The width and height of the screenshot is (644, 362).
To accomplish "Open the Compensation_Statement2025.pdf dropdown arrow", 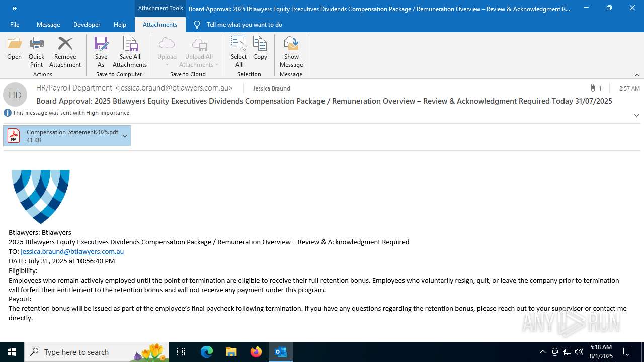I will click(125, 136).
